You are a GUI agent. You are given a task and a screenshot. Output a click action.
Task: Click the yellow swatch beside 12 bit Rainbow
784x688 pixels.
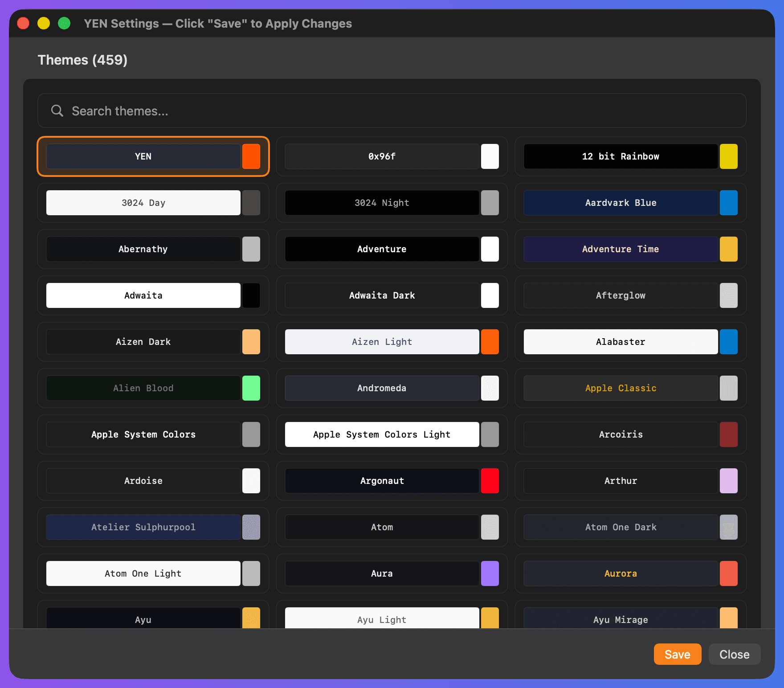click(x=729, y=156)
